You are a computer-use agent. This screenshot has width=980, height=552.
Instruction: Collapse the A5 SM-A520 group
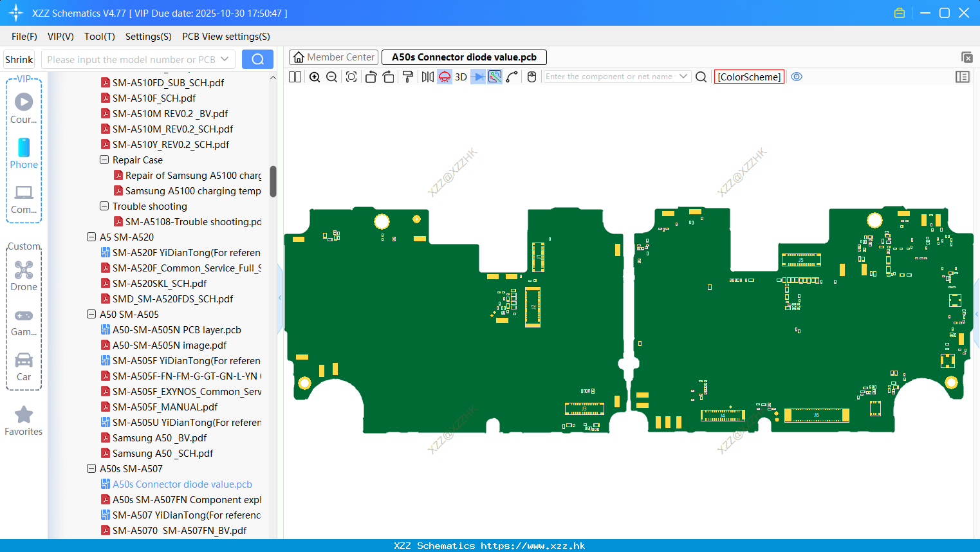91,237
